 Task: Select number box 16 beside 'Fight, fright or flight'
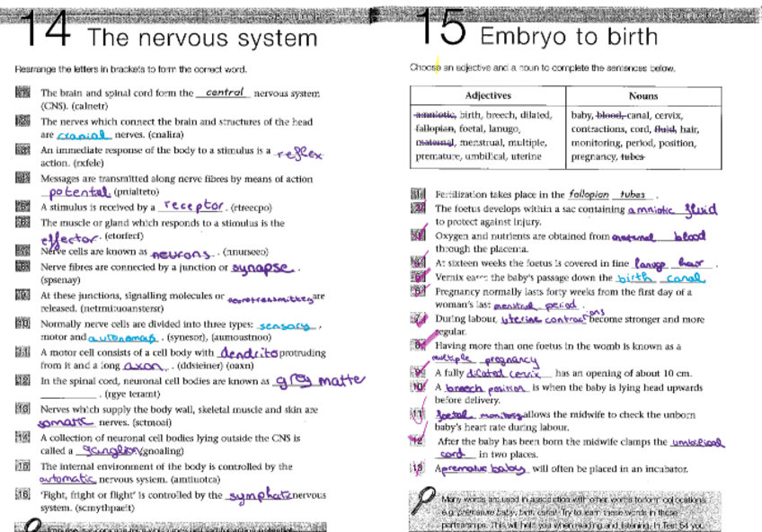(x=22, y=495)
